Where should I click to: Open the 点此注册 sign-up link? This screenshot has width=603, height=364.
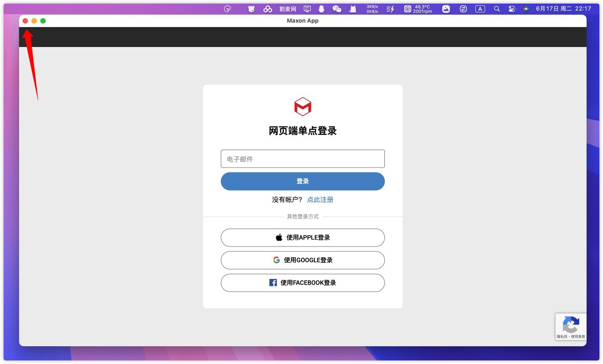click(x=320, y=200)
